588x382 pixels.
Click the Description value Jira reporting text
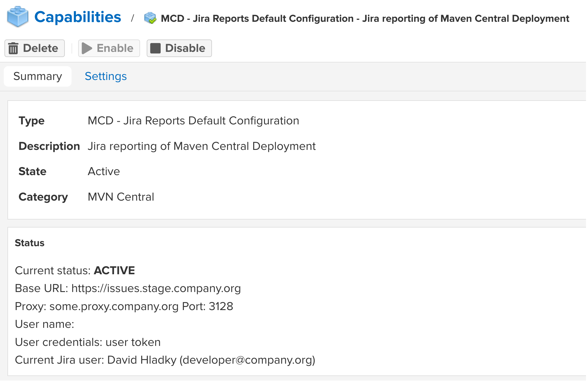202,146
